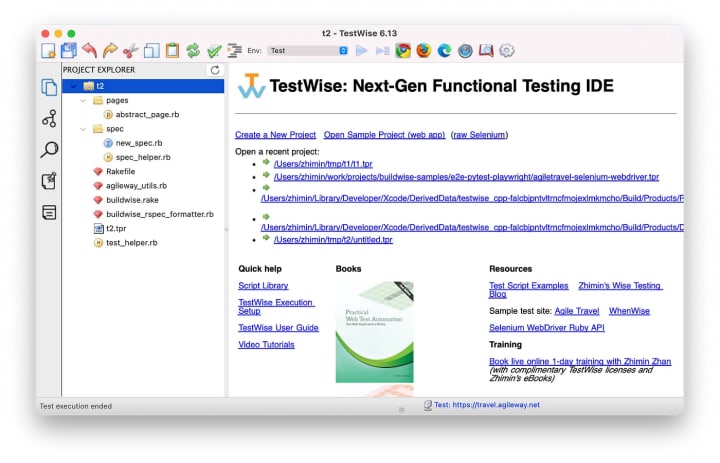Viewport: 720px width, 463px height.
Task: Select the Edge browser icon
Action: pos(444,51)
